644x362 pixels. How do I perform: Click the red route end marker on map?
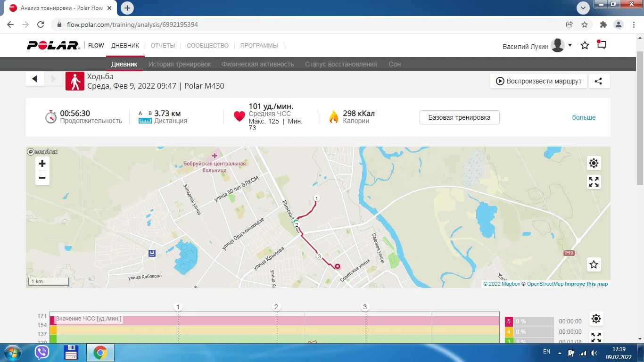click(x=338, y=266)
